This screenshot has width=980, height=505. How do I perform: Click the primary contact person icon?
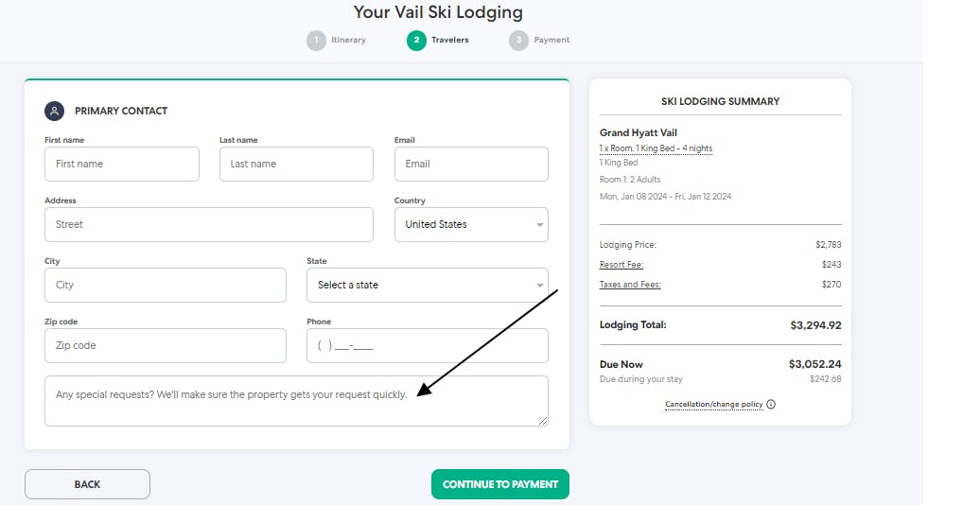(54, 111)
